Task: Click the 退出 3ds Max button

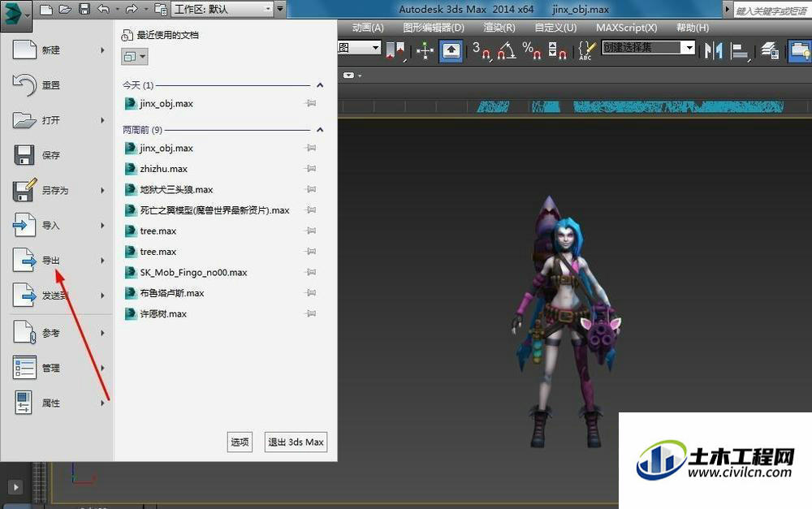Action: (x=296, y=442)
